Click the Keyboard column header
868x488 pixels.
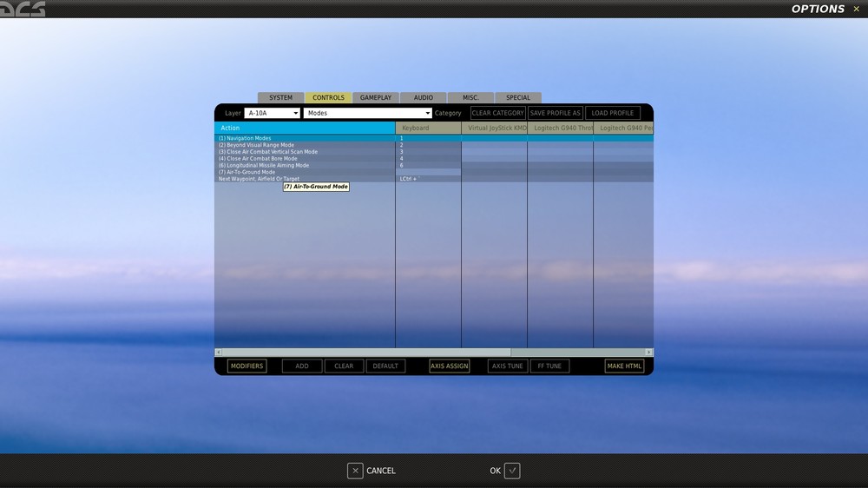(428, 128)
